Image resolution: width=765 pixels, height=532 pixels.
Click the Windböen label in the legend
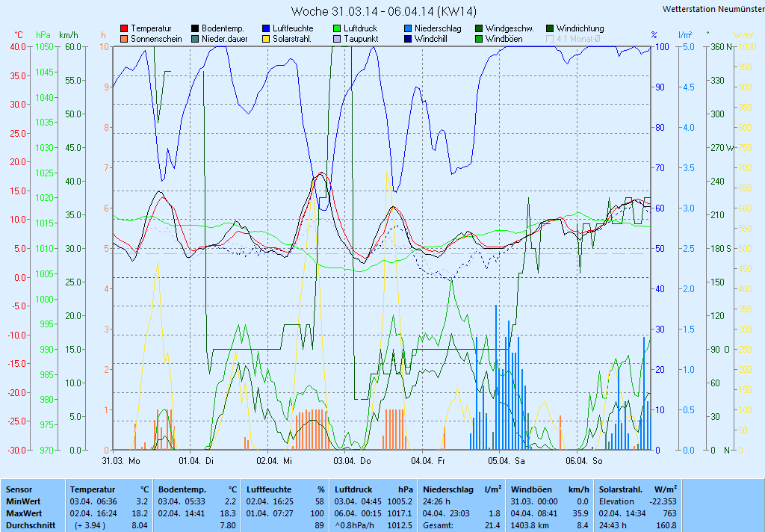504,39
